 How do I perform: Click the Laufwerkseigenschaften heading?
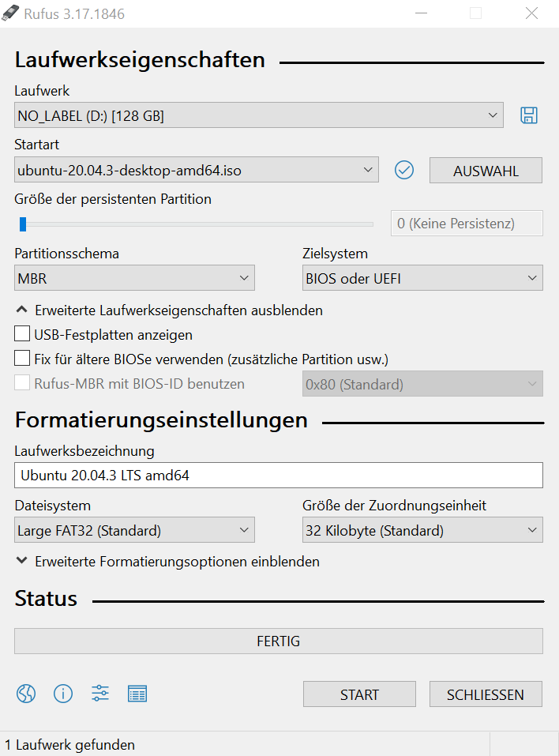pyautogui.click(x=140, y=60)
